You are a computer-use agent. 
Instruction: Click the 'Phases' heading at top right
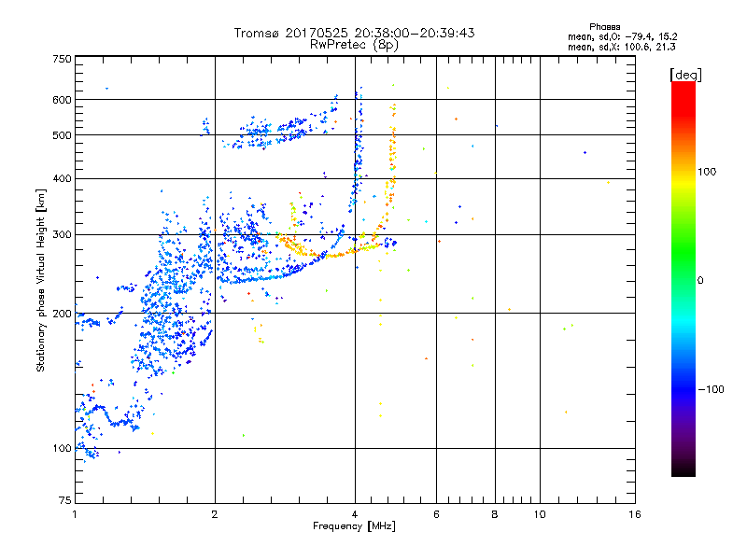[x=604, y=27]
